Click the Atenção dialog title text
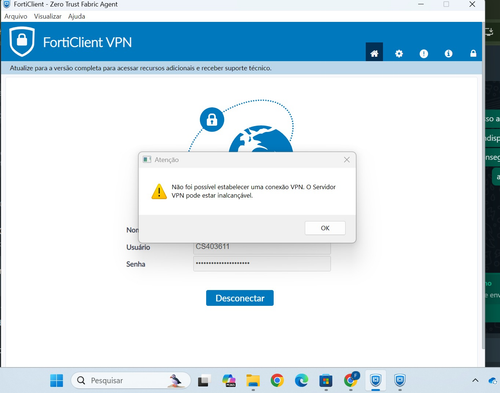 (167, 160)
